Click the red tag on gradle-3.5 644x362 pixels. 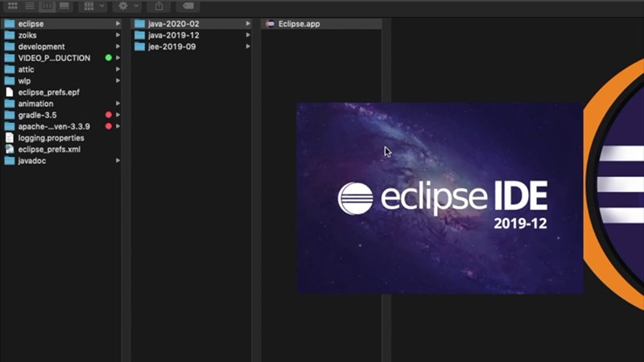pos(109,115)
